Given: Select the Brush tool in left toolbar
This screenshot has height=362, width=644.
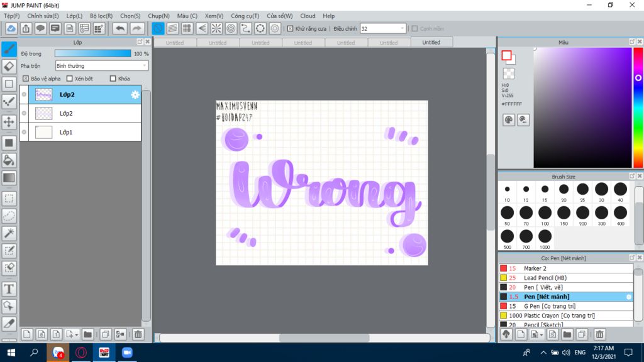Looking at the screenshot, I should click(x=9, y=49).
